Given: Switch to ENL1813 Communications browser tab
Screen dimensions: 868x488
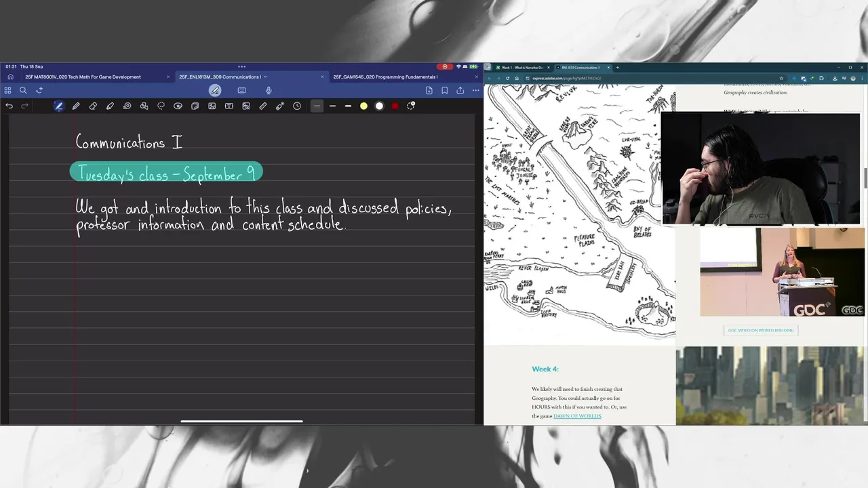Looking at the screenshot, I should pyautogui.click(x=583, y=67).
